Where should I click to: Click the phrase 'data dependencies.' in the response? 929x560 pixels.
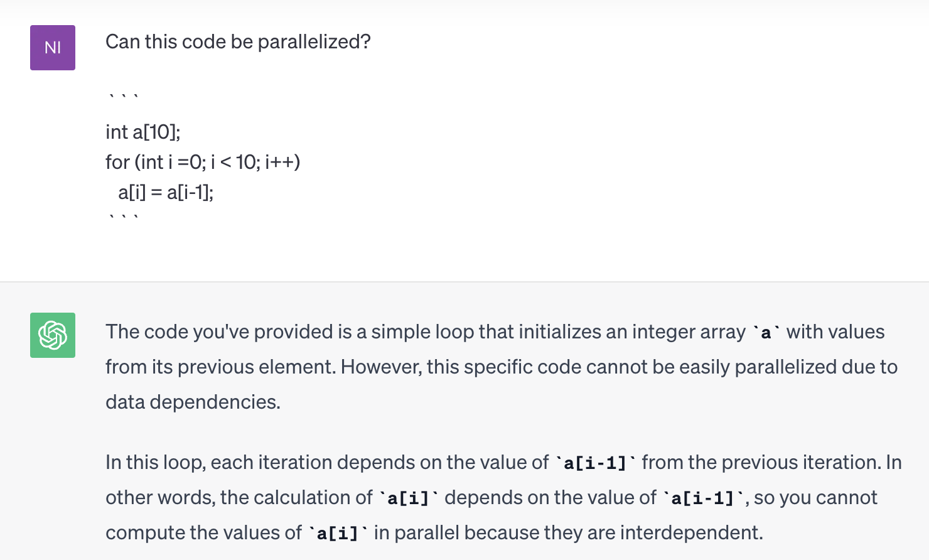(x=193, y=402)
